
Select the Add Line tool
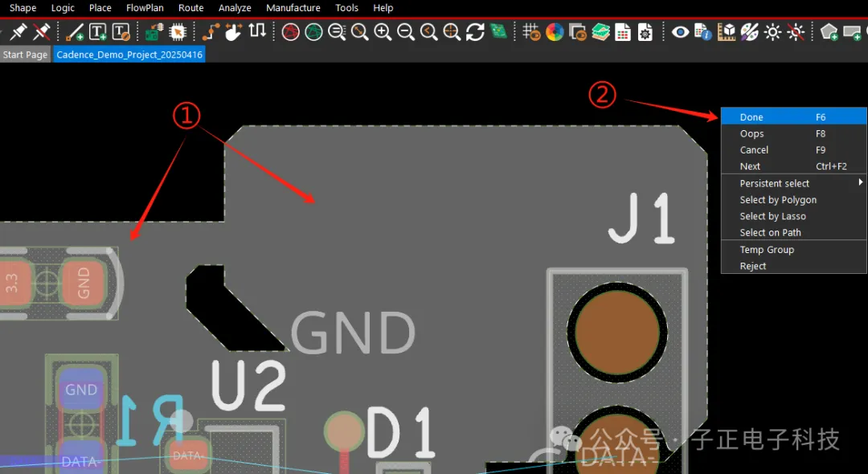(x=75, y=32)
